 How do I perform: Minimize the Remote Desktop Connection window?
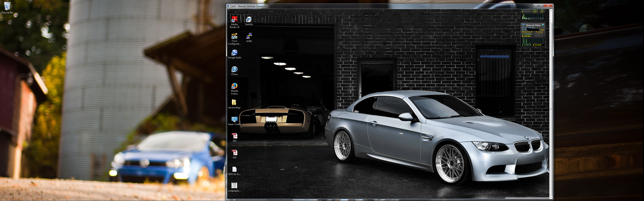[535, 6]
